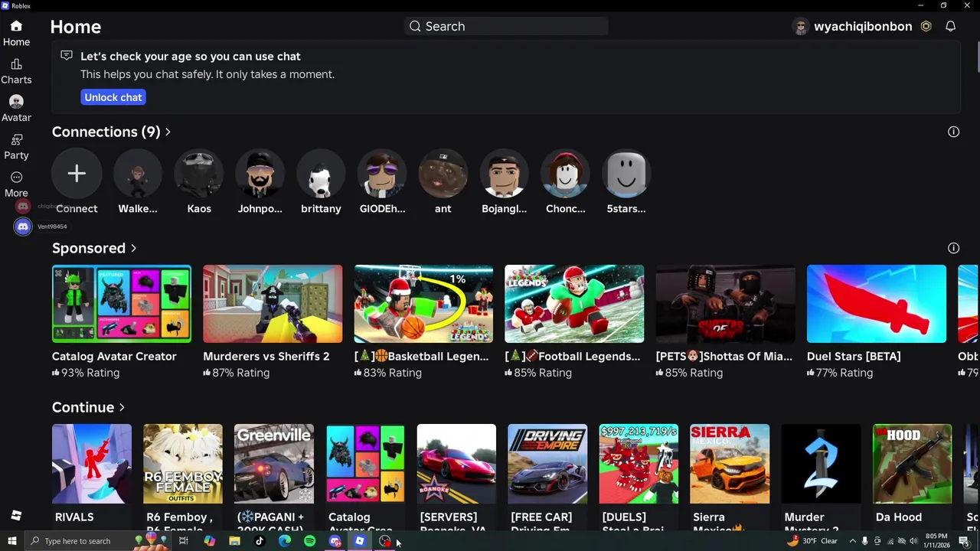980x551 pixels.
Task: Open Shottas Of Miami sponsored thumbnail
Action: point(725,304)
